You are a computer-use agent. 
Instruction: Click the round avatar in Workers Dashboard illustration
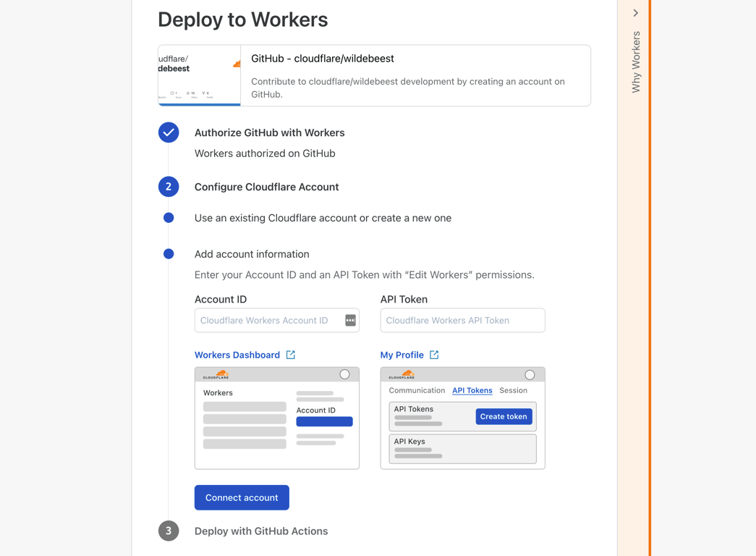coord(344,374)
